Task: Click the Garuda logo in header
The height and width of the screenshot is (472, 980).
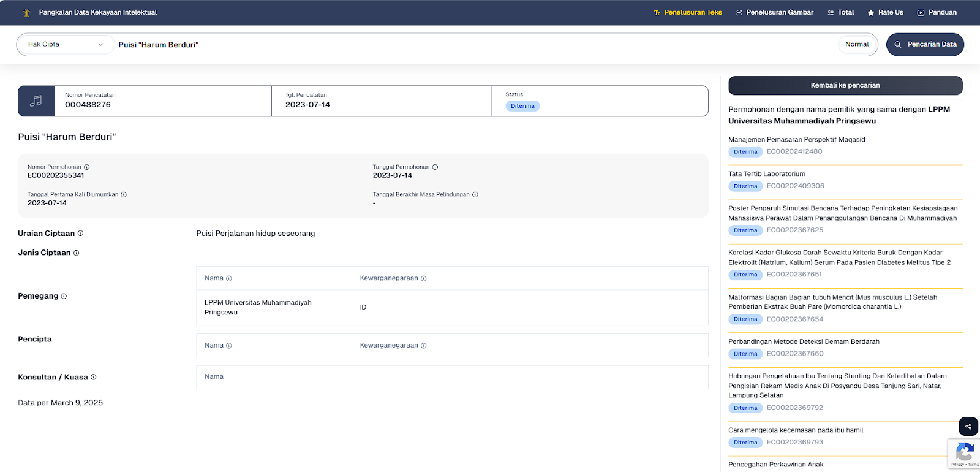Action: pyautogui.click(x=26, y=12)
